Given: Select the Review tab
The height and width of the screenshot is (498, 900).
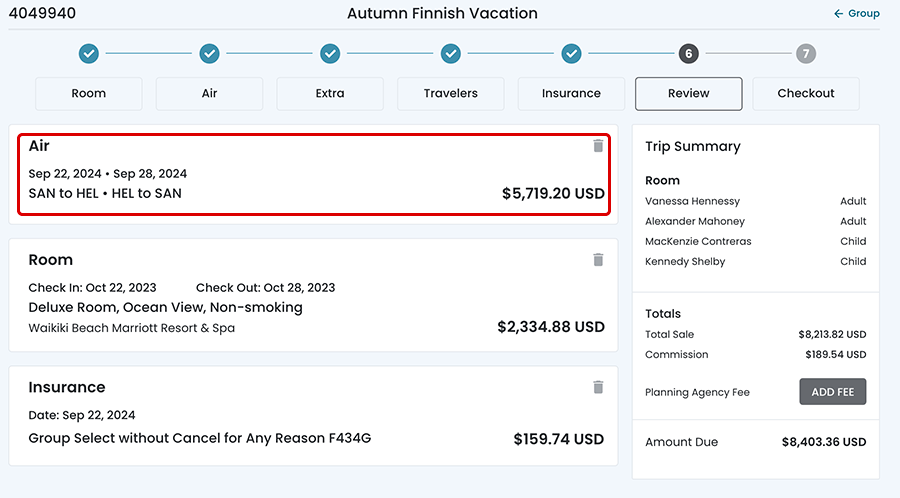Looking at the screenshot, I should 688,93.
